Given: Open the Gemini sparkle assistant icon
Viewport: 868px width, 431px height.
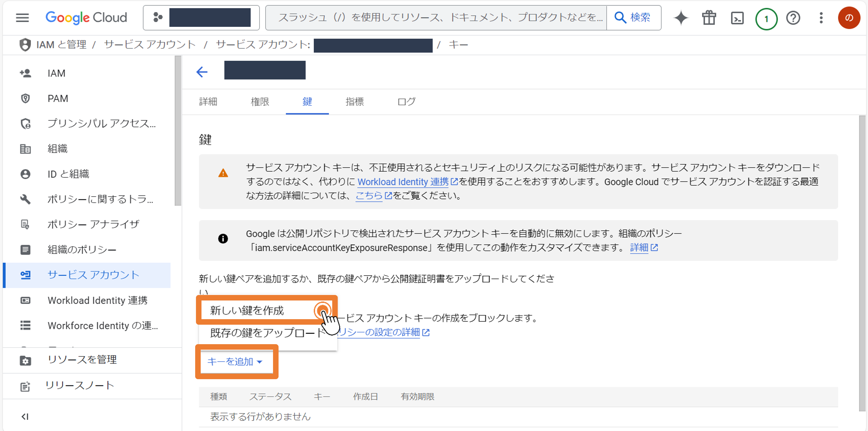Looking at the screenshot, I should (681, 18).
